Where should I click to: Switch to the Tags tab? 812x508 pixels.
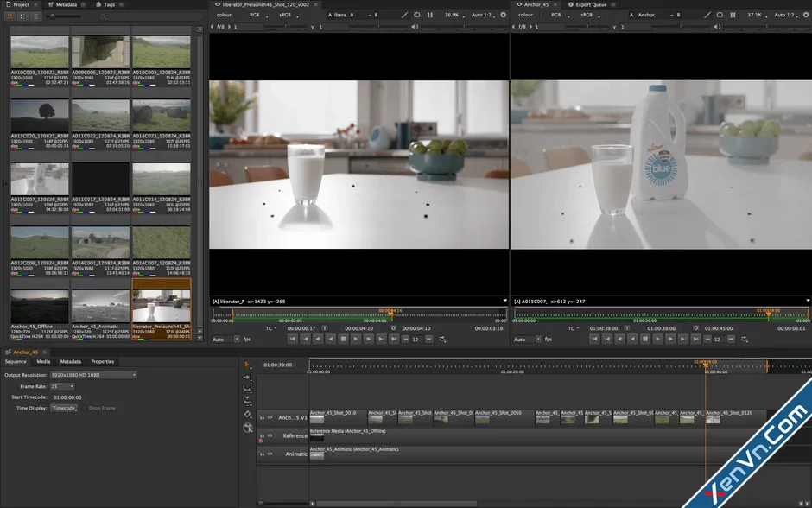(x=109, y=4)
